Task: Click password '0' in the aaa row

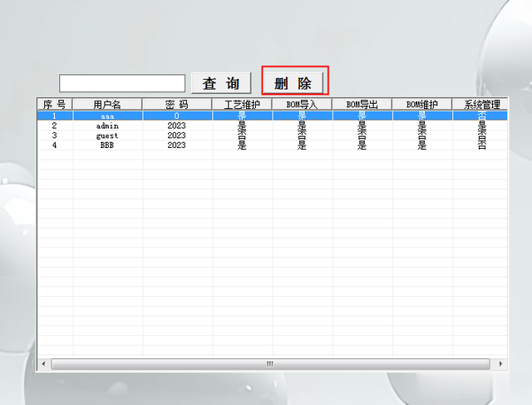Action: pos(177,116)
